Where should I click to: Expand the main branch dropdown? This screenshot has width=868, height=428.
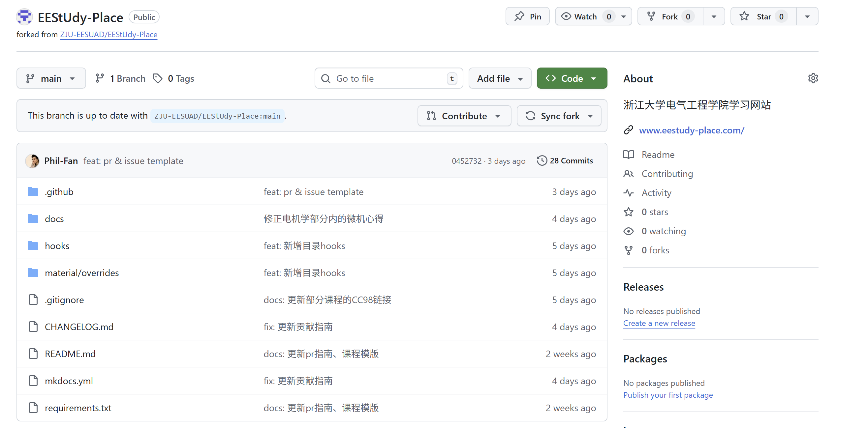[51, 78]
